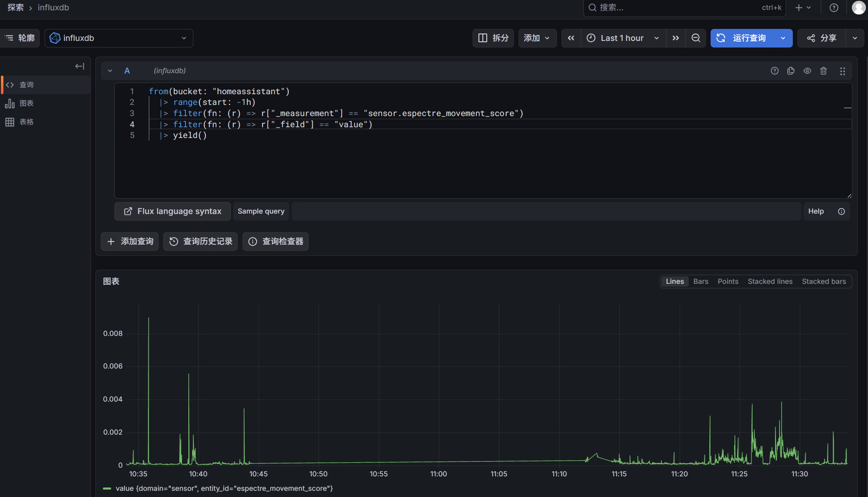Collapse query row A chevron

click(110, 71)
